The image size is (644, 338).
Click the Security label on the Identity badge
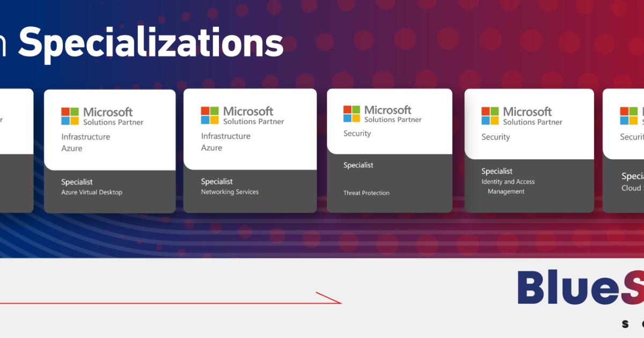(495, 137)
